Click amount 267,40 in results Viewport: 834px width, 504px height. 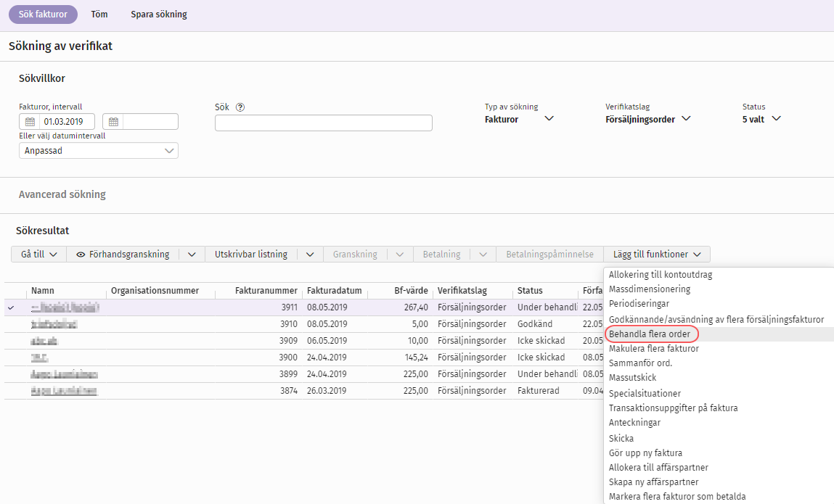pyautogui.click(x=416, y=307)
